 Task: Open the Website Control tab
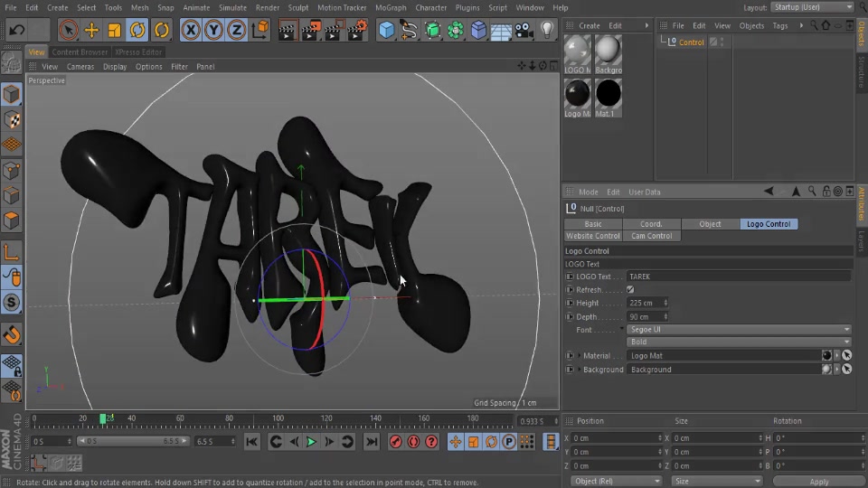[593, 236]
